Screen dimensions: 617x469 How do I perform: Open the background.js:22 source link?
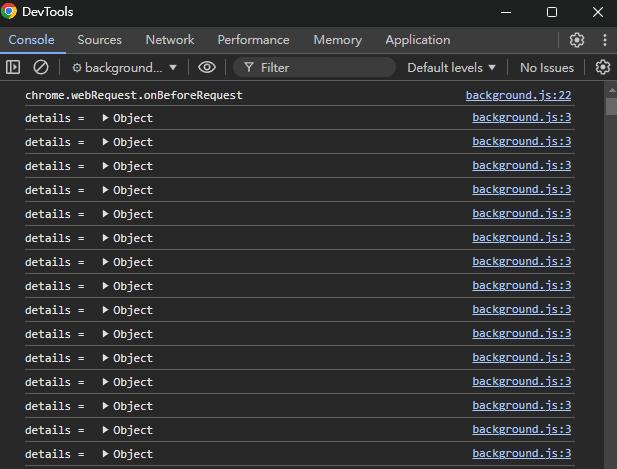(518, 95)
